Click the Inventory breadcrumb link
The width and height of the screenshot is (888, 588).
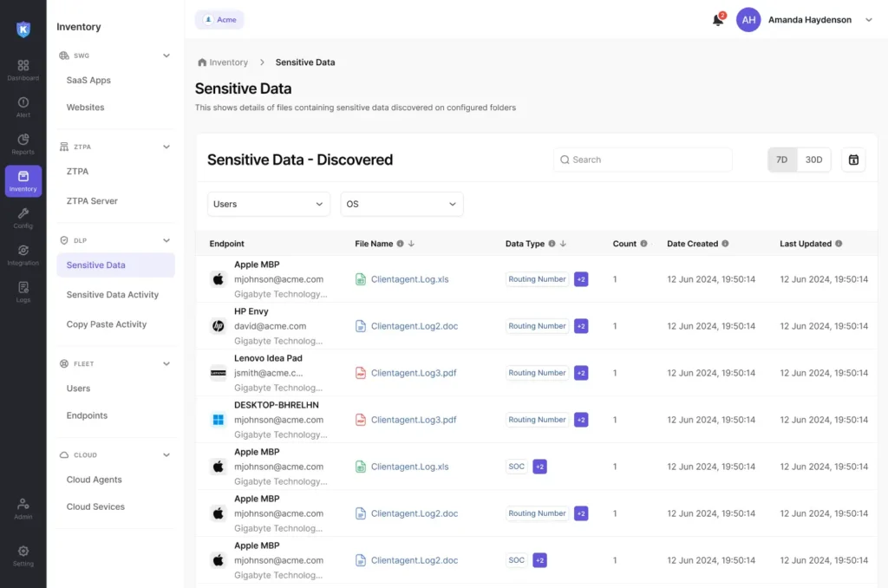click(228, 62)
